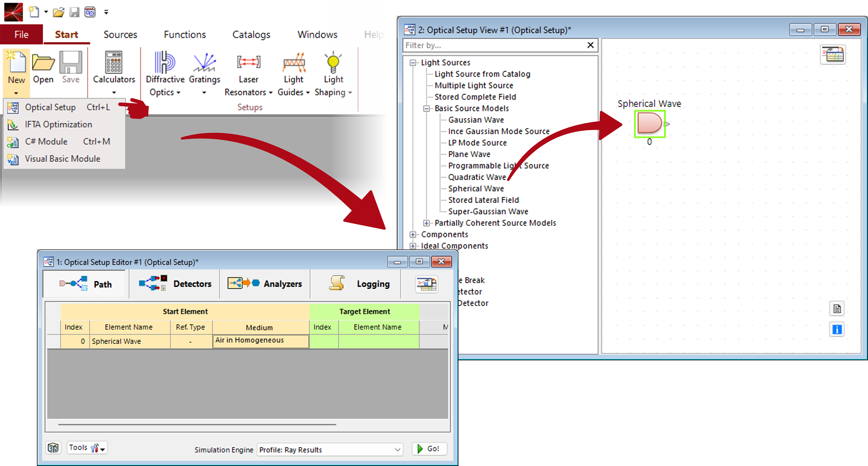This screenshot has width=868, height=466.
Task: Click the Air in Homogeneous medium cell
Action: [x=261, y=341]
